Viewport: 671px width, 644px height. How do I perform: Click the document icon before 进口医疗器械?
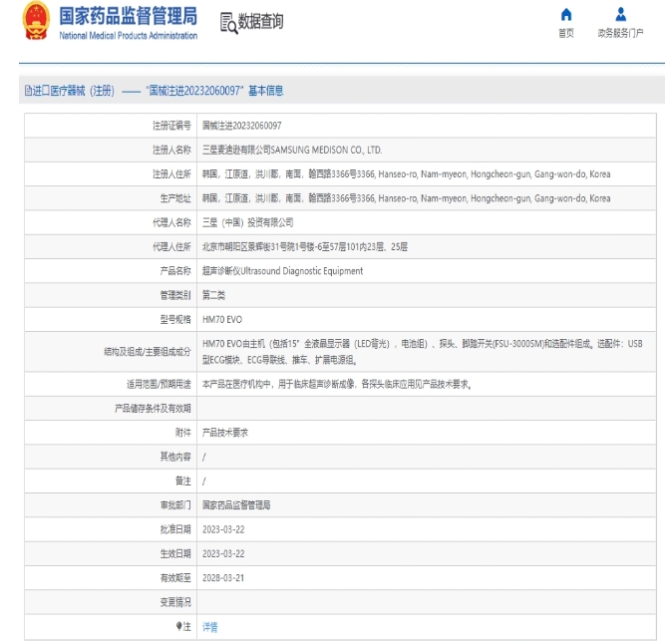coord(28,91)
